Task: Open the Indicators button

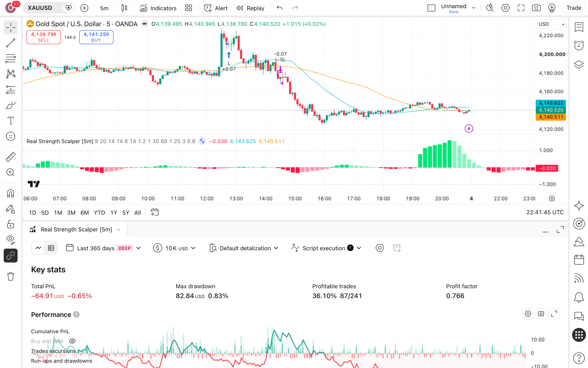Action: (x=158, y=8)
